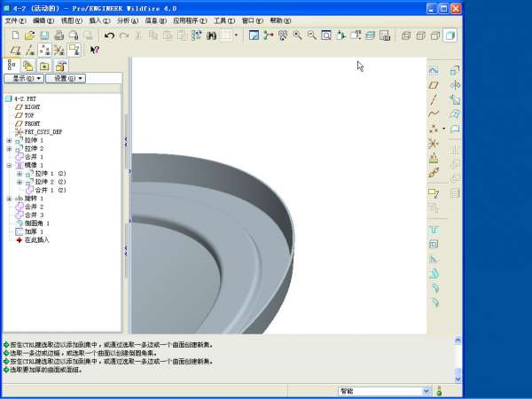Collapse the 镜像 1 tree node

[x=9, y=165]
